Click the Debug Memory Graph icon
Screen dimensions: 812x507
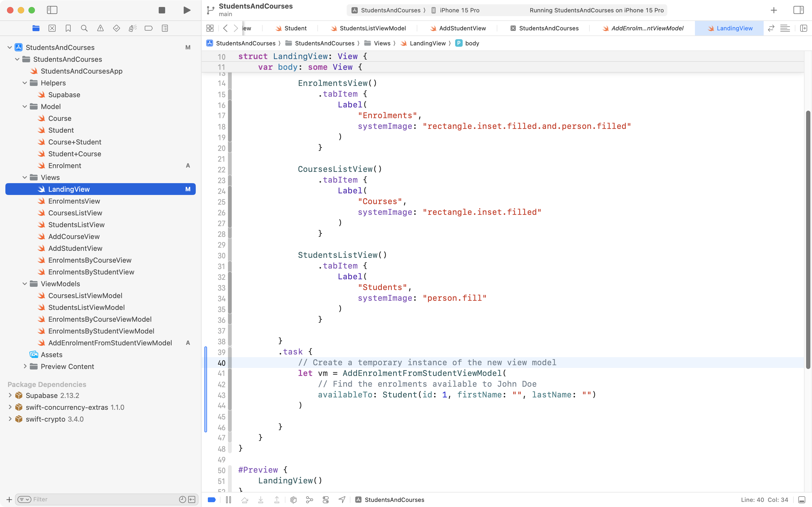309,500
